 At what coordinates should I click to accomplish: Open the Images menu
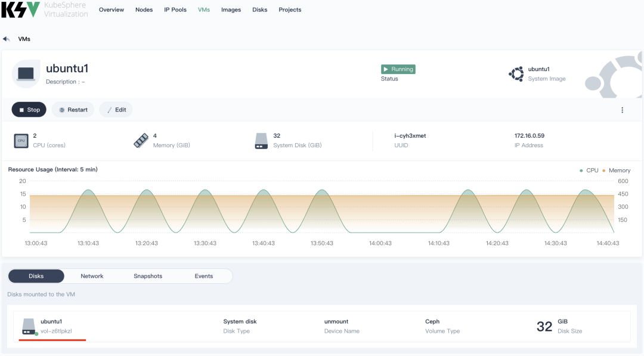pos(231,10)
